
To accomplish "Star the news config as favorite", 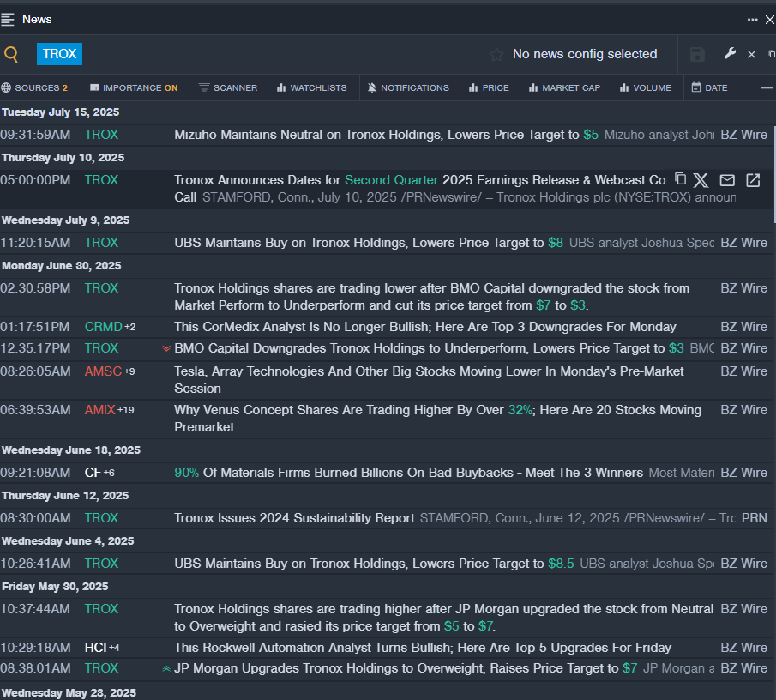I will pos(496,54).
